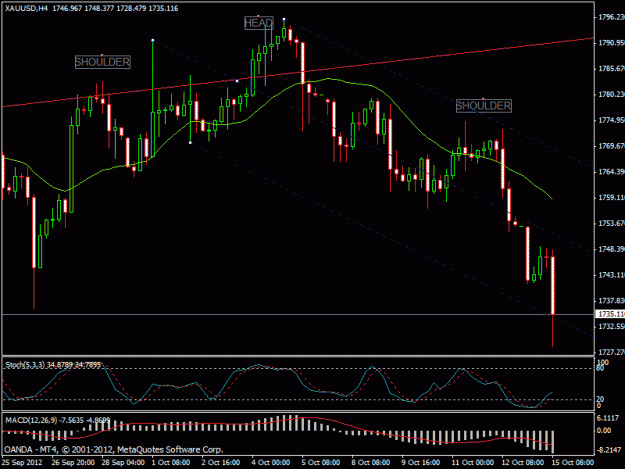Click the MACD scale value -8.2147
The height and width of the screenshot is (469, 625).
coord(609,450)
